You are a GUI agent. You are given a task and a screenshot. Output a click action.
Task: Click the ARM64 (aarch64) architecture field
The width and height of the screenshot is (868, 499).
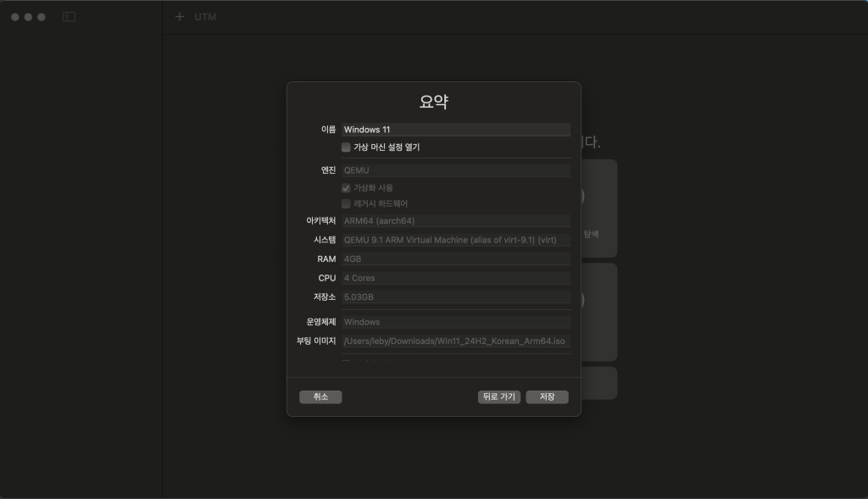[x=456, y=221]
